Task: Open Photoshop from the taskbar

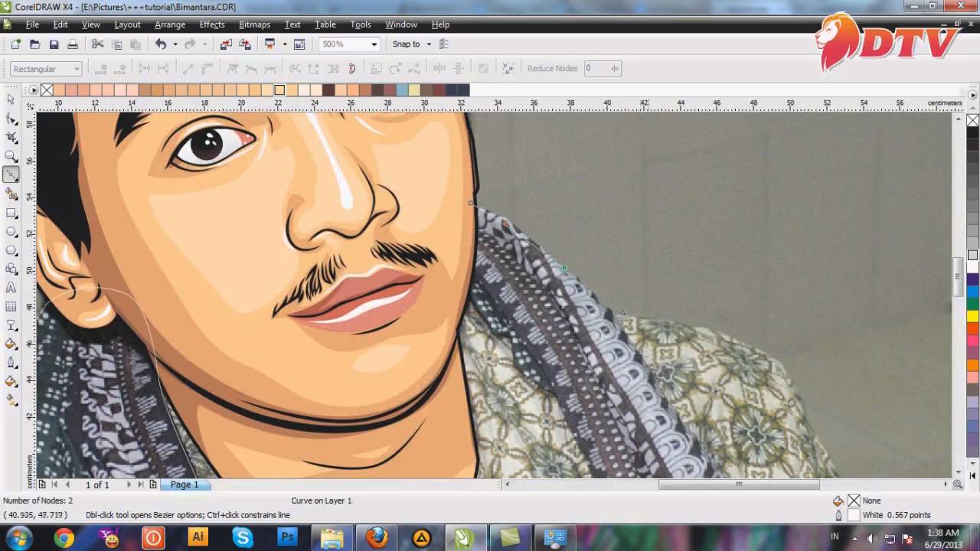Action: coord(287,538)
